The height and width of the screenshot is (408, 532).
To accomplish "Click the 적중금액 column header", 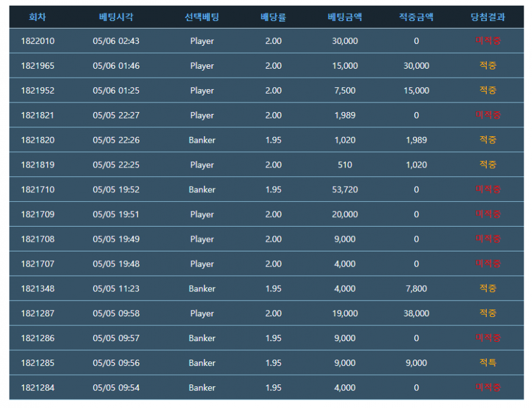I will coord(416,17).
